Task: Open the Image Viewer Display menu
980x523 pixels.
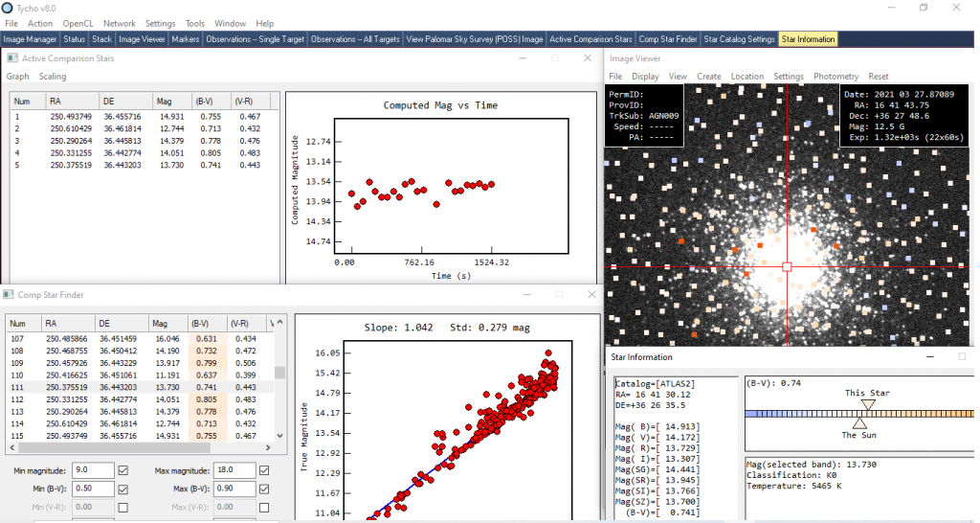Action: pos(645,76)
